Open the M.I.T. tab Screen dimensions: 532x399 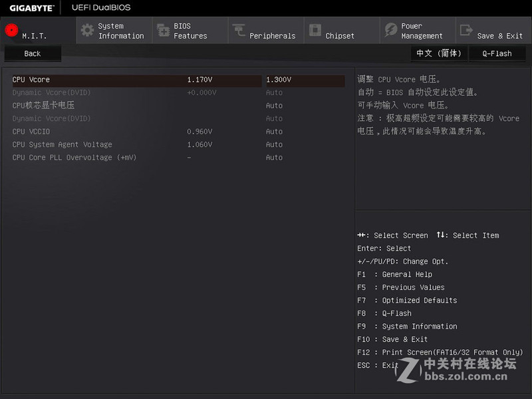click(39, 31)
